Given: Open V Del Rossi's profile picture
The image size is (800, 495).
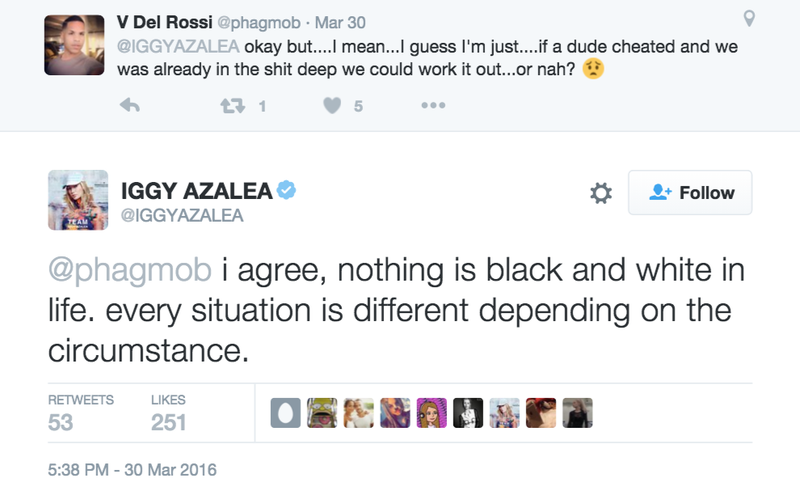Looking at the screenshot, I should 74,45.
